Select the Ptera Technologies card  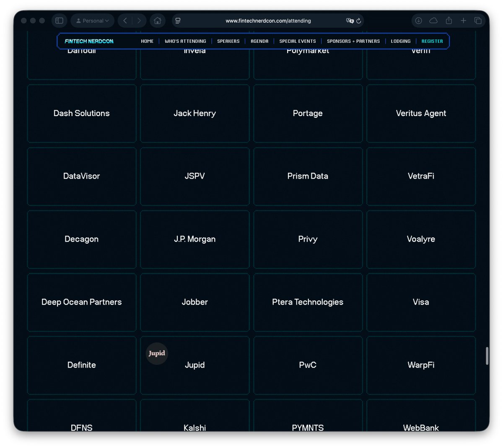(308, 302)
